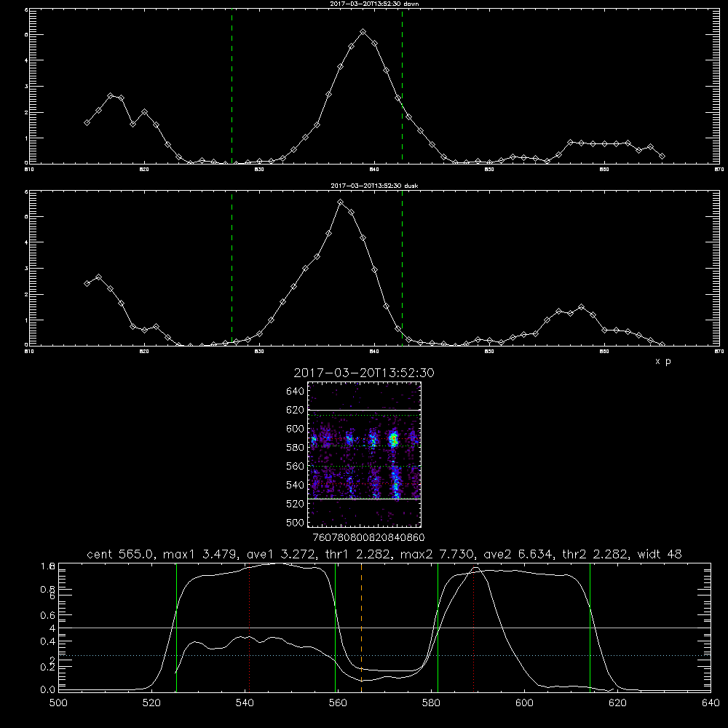Viewport: 728px width, 728px height.
Task: Click the "2017-03-20T13:52:30 dawn" plot title
Action: [x=374, y=4]
